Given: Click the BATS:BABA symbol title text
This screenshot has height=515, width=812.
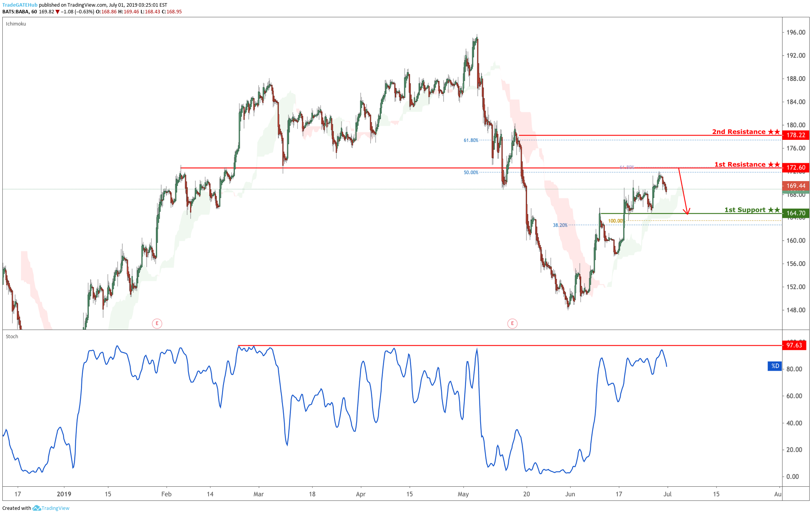Looking at the screenshot, I should (16, 12).
